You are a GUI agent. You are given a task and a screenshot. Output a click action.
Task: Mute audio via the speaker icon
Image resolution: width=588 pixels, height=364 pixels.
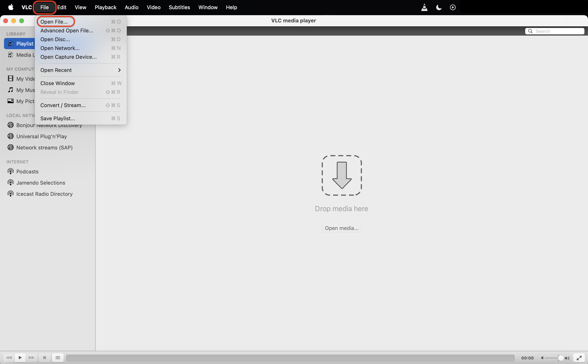[542, 358]
